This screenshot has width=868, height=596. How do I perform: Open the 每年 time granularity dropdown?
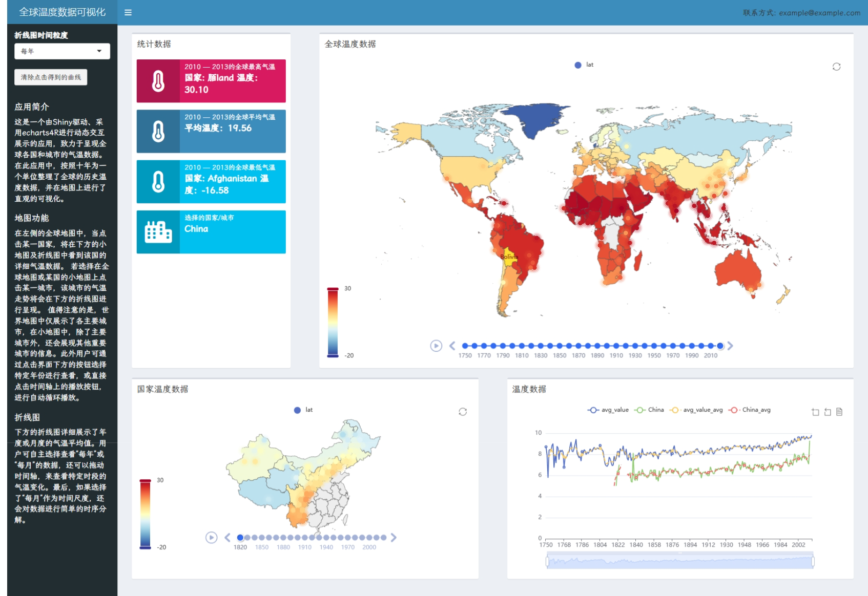coord(62,51)
